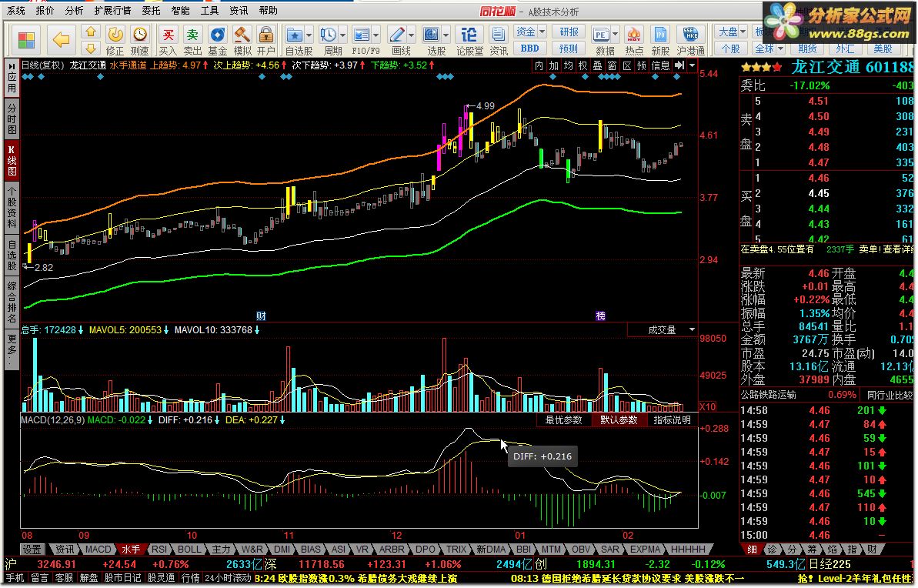Click the 财 marker on the chart
This screenshot has height=588, width=918.
coord(261,316)
